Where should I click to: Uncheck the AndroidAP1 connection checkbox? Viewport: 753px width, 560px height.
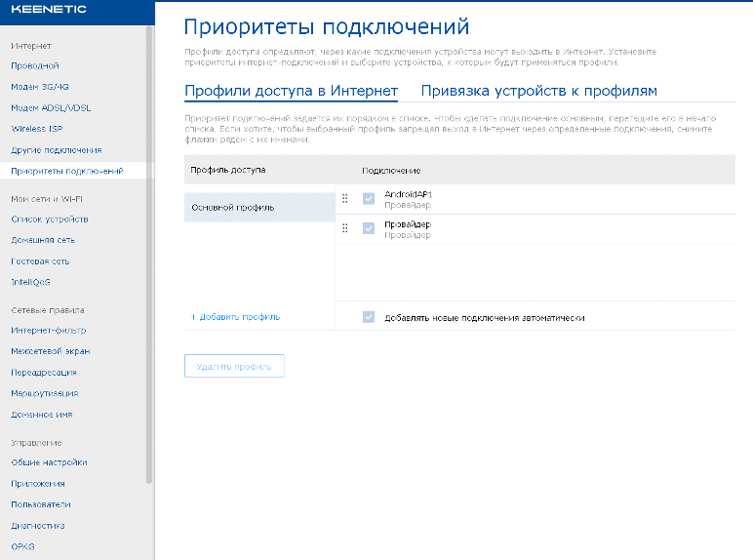click(369, 198)
